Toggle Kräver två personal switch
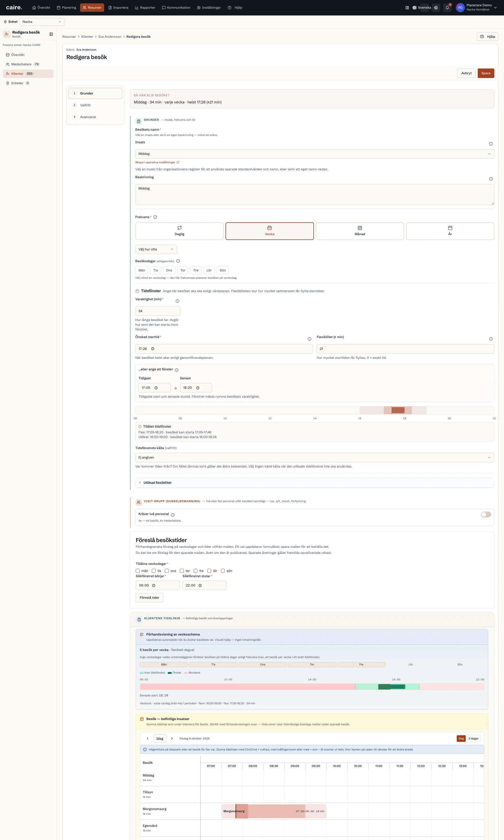This screenshot has height=840, width=504. pyautogui.click(x=486, y=514)
